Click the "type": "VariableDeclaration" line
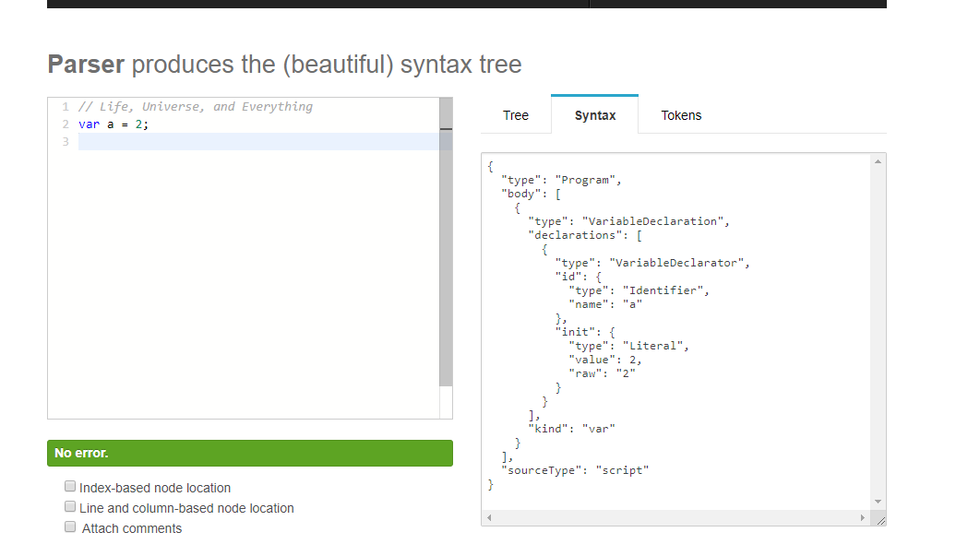 628,221
